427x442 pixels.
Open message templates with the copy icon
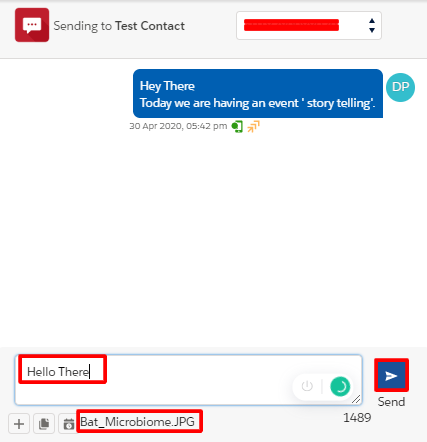(x=44, y=424)
